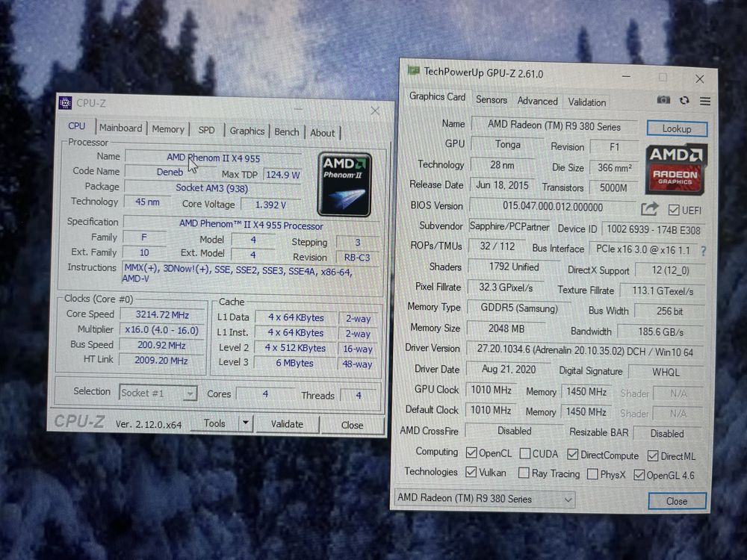Image resolution: width=747 pixels, height=560 pixels.
Task: Select the Graphics Card tab in GPU-Z
Action: 437,96
